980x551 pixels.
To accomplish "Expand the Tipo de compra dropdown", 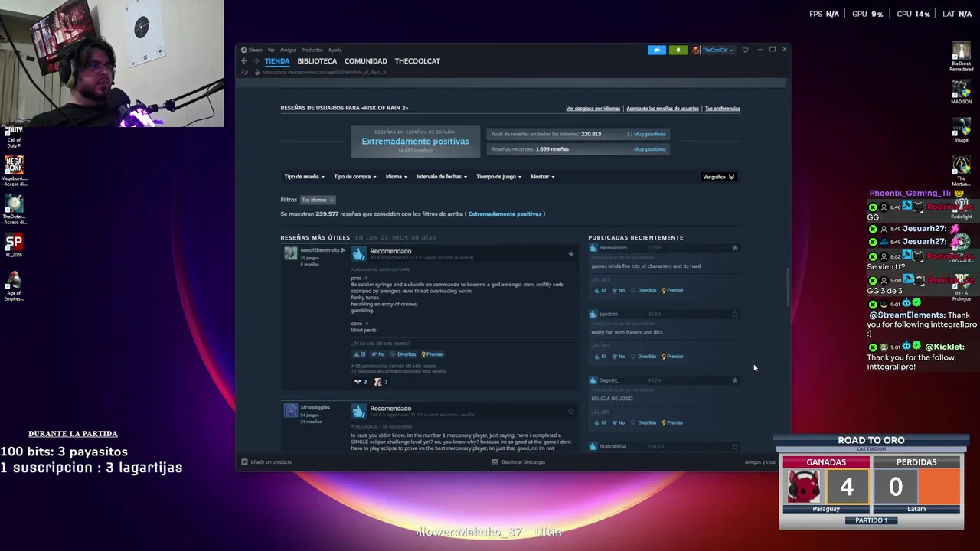I will (354, 177).
